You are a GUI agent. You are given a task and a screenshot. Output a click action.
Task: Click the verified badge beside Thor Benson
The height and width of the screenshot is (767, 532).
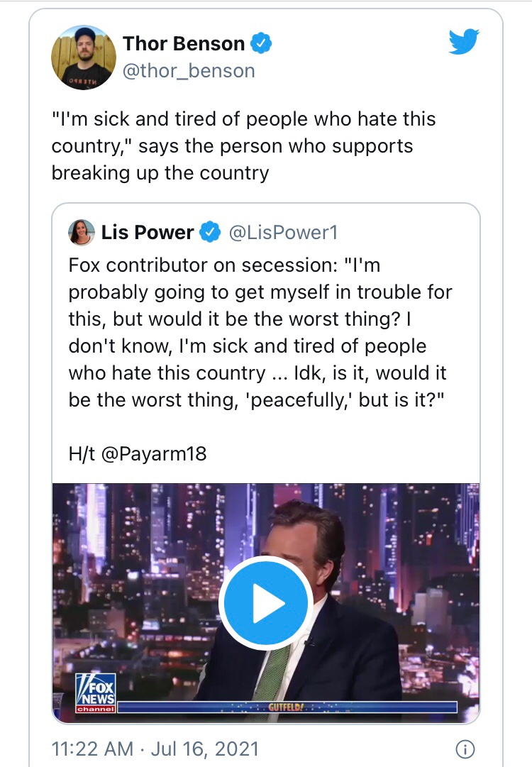coord(262,44)
